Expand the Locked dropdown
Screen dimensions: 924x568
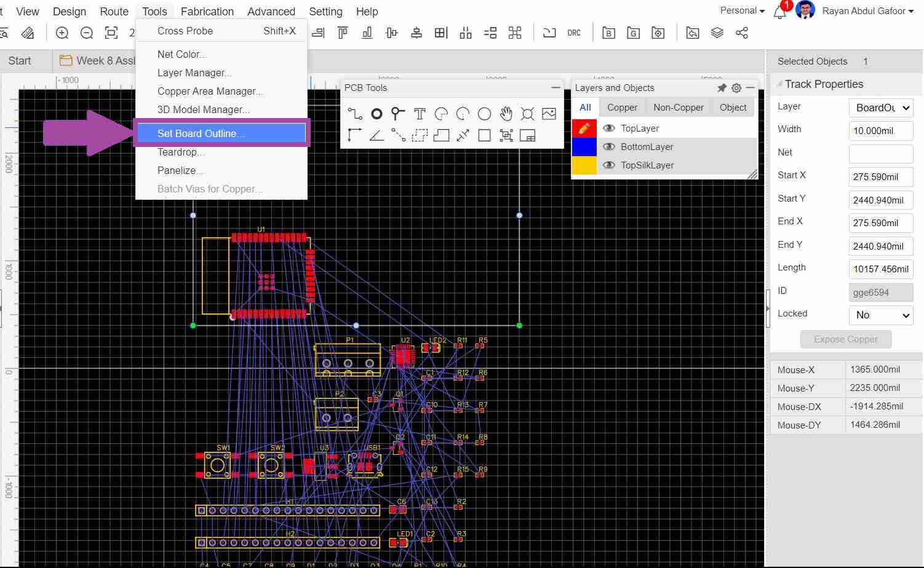point(880,315)
